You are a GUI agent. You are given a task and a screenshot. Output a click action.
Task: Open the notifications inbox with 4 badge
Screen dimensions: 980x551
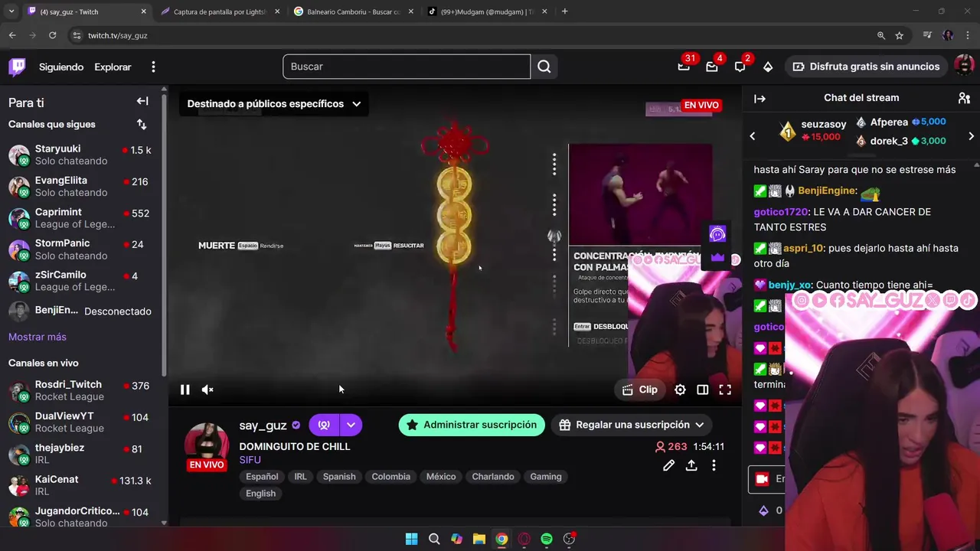[x=712, y=67]
